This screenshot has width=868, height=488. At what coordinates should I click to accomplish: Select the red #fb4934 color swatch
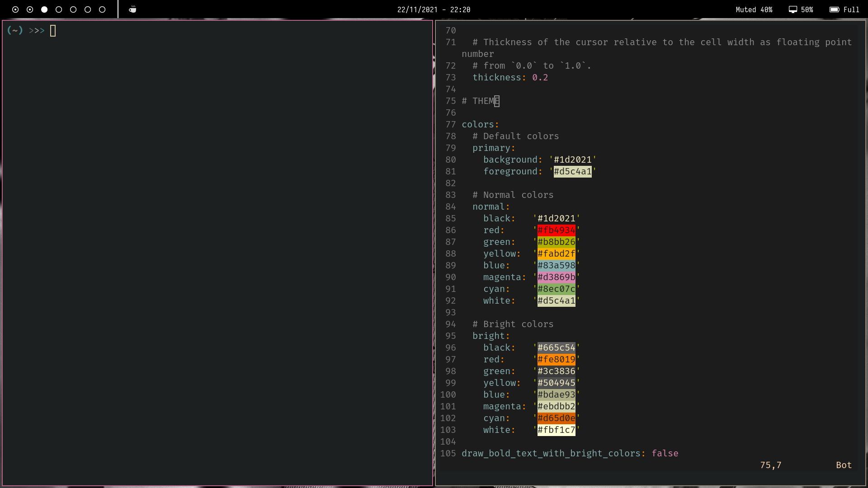(x=556, y=230)
